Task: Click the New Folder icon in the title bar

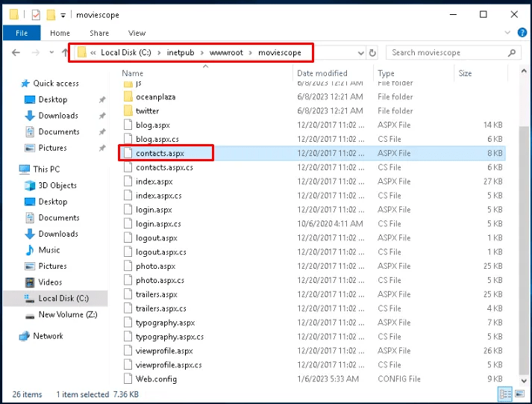Action: (x=50, y=14)
